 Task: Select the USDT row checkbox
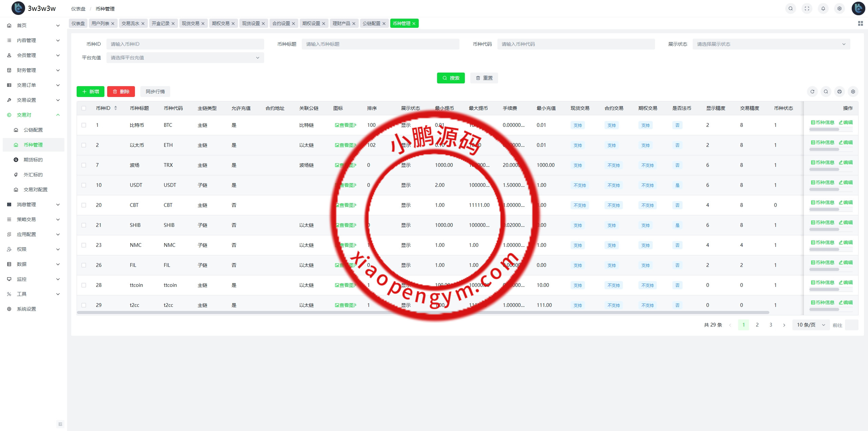pyautogui.click(x=84, y=185)
